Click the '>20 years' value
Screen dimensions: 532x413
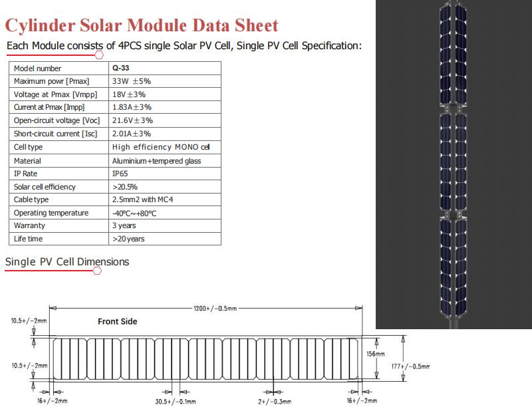click(128, 239)
